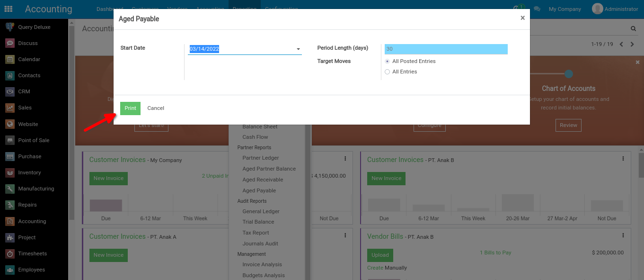The height and width of the screenshot is (280, 644).
Task: Click the apps grid launcher icon
Action: 8,9
